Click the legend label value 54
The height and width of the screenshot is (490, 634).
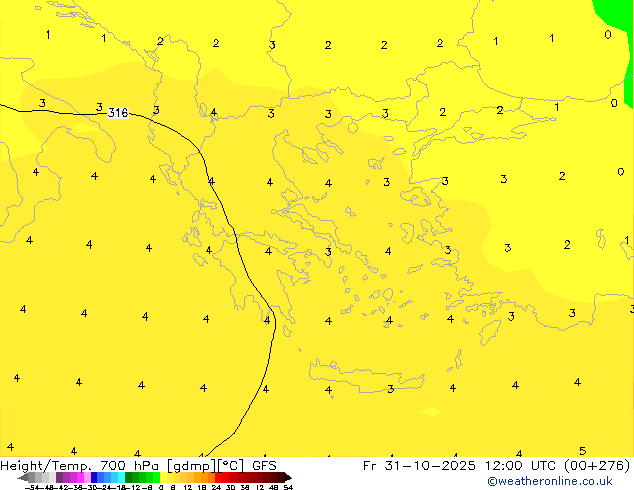288,488
